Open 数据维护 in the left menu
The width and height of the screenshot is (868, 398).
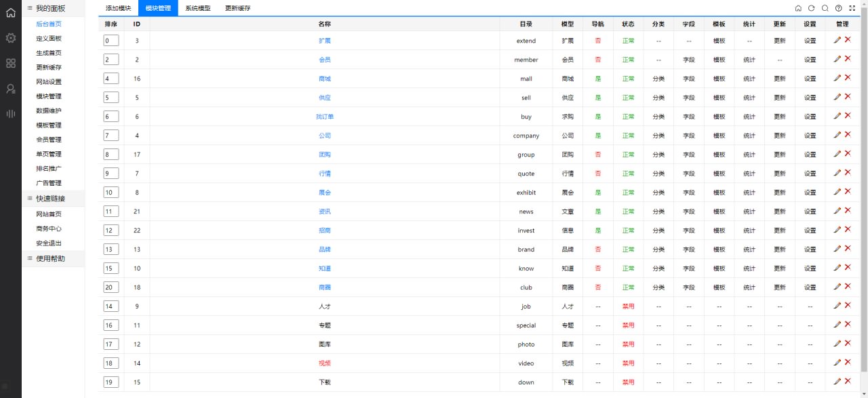tap(49, 111)
